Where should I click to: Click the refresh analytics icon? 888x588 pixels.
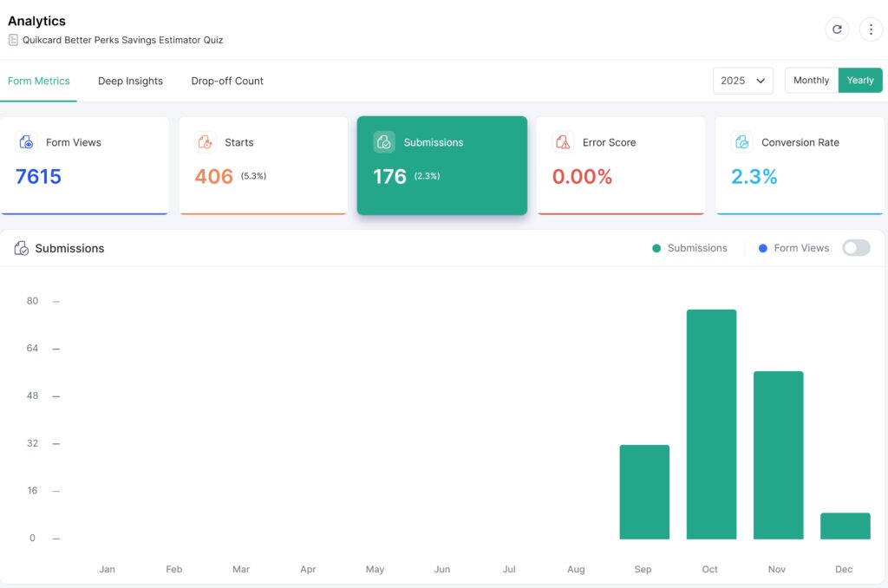[x=837, y=29]
